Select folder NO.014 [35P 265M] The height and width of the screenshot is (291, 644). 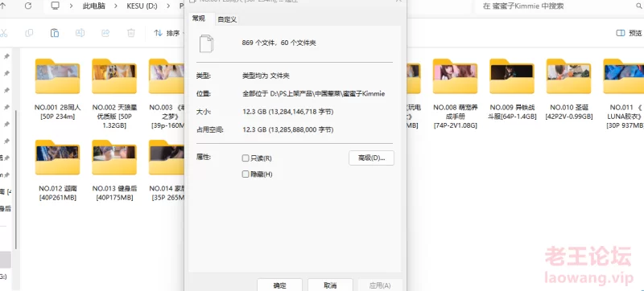(167, 170)
